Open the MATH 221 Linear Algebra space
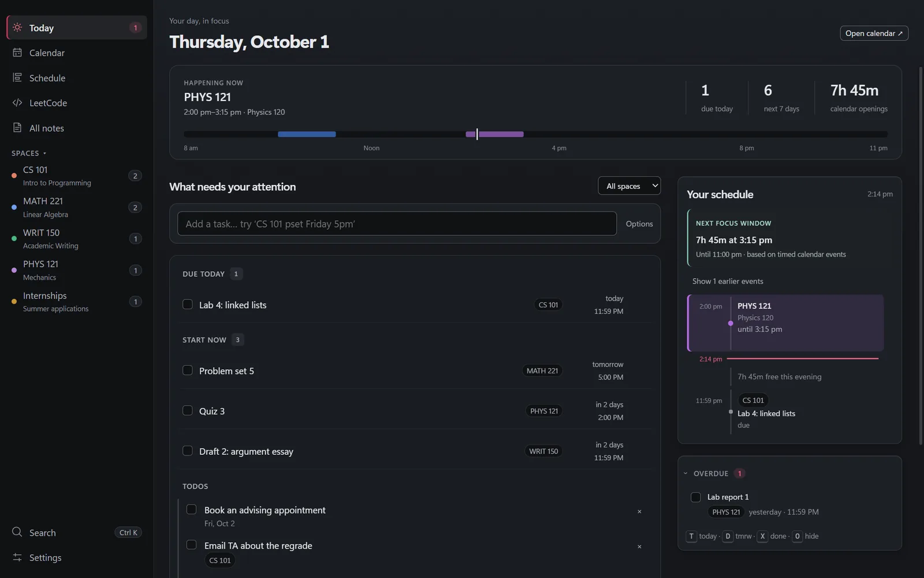This screenshot has width=924, height=578. click(x=77, y=208)
